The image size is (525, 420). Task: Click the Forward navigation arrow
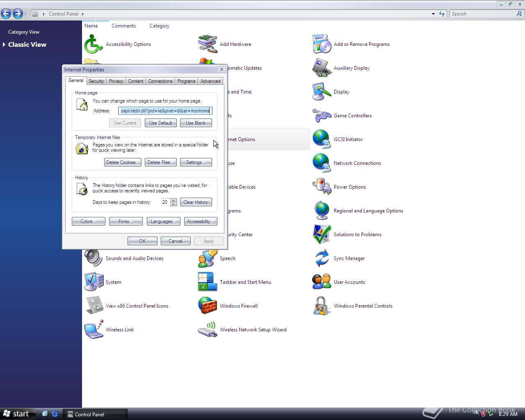18,14
